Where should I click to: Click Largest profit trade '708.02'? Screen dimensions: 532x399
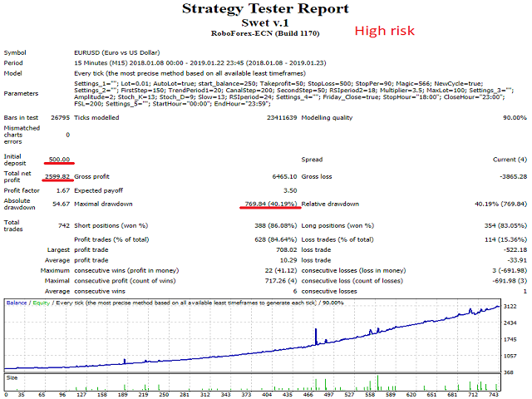(x=286, y=250)
